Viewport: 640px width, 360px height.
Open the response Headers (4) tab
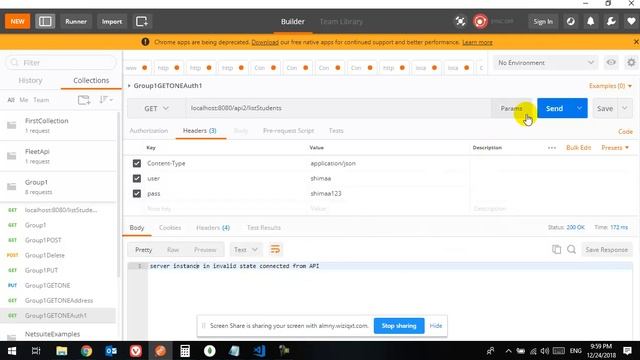click(x=213, y=227)
